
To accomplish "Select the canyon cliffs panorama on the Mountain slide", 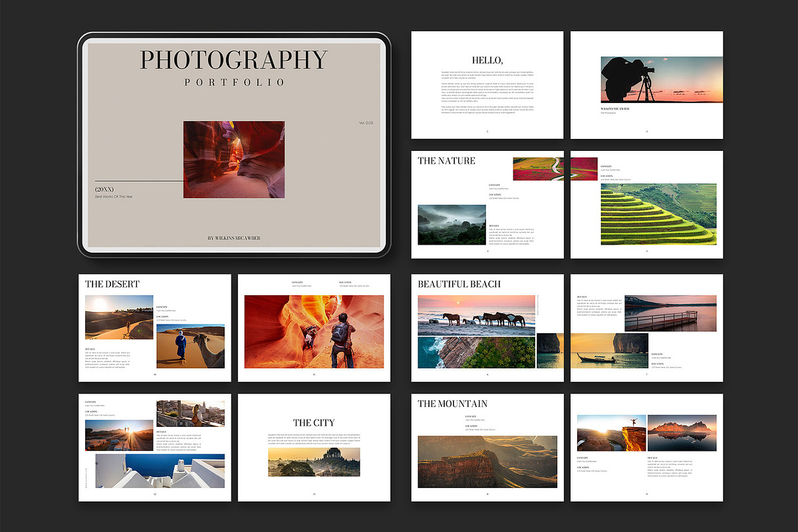I will (487, 462).
